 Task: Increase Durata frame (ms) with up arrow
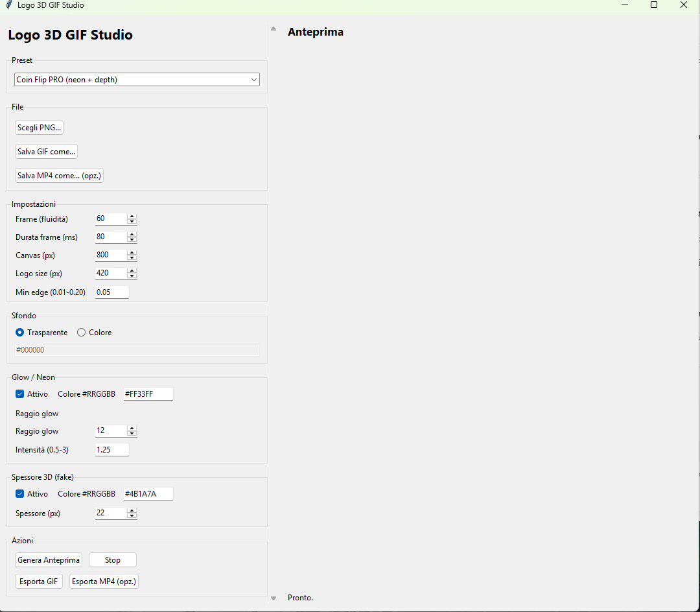(x=132, y=234)
